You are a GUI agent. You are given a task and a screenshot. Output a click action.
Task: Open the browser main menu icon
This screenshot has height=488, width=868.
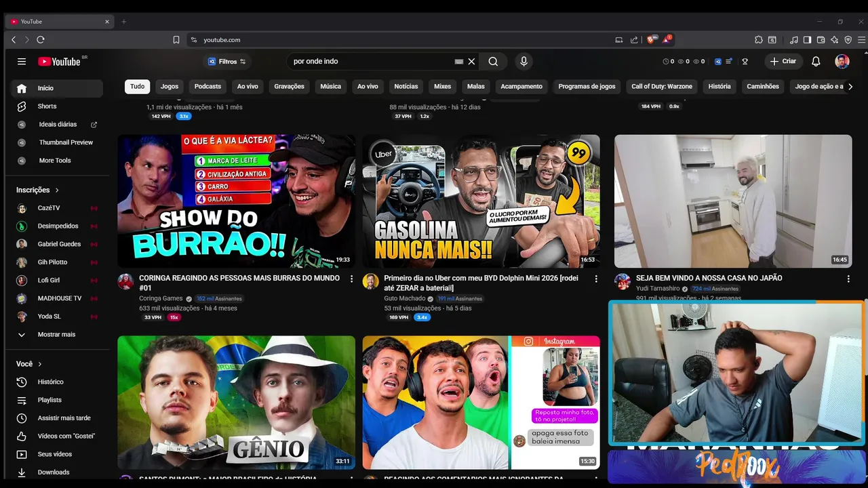pyautogui.click(x=862, y=40)
